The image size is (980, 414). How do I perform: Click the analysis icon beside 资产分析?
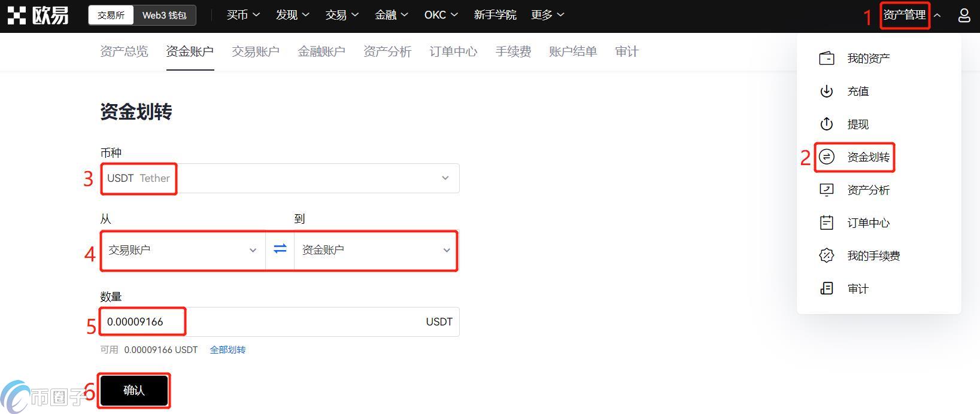826,190
